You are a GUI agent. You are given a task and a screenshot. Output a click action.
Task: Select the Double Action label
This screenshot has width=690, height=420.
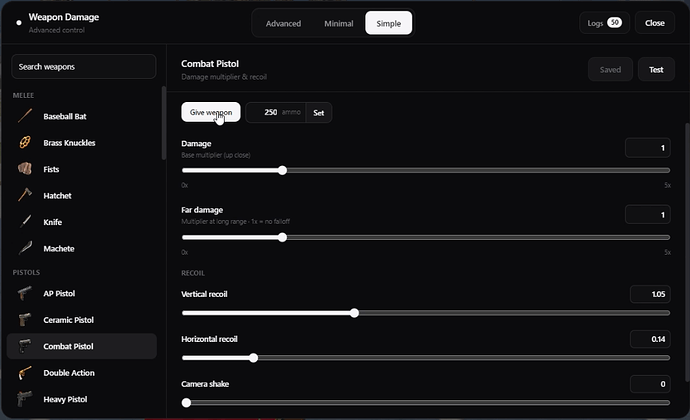(x=69, y=372)
